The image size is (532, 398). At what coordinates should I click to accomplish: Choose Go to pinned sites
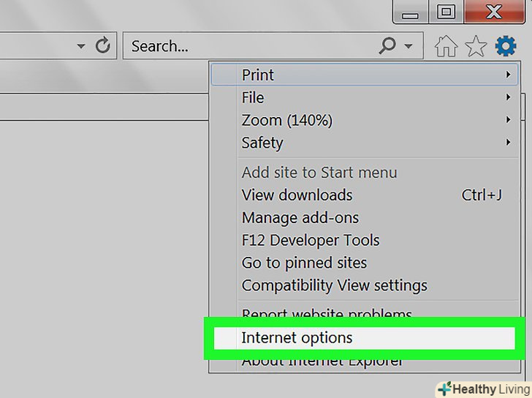tap(365, 263)
